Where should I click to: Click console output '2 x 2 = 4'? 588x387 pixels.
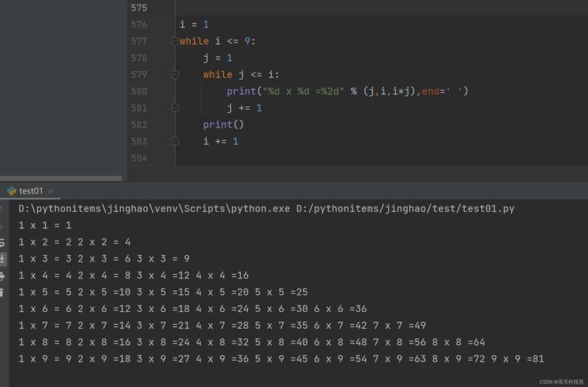click(x=104, y=242)
